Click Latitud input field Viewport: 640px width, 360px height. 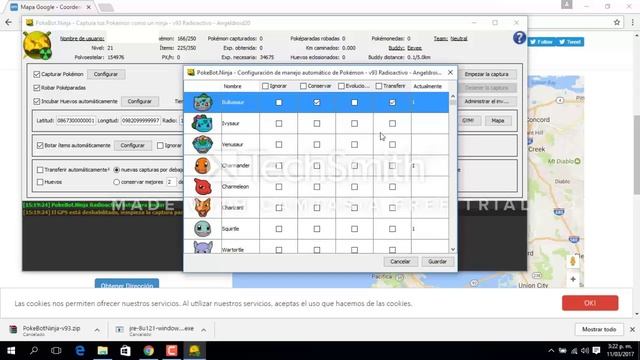point(75,120)
